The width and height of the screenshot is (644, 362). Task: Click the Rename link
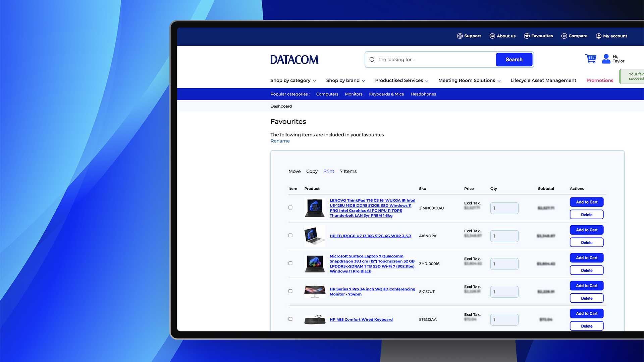280,141
